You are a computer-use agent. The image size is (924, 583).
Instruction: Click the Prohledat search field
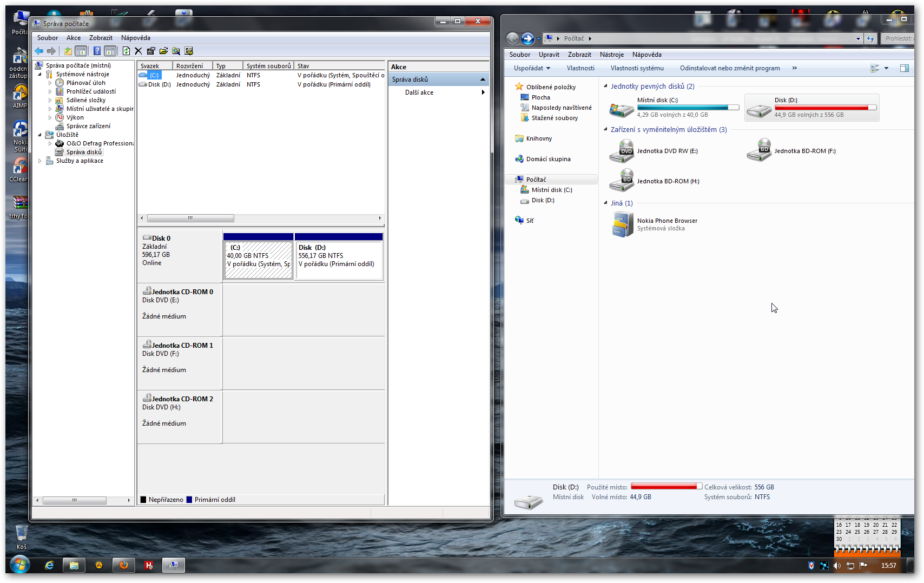tap(897, 38)
